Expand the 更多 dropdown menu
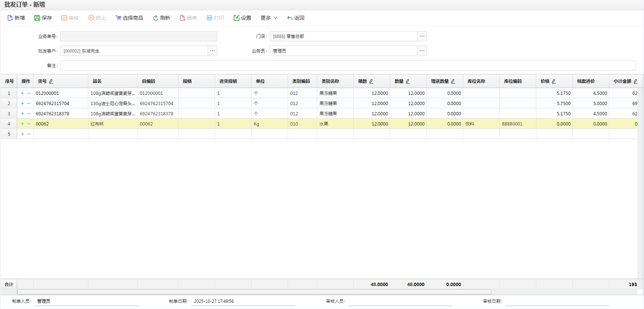The image size is (644, 309). point(269,18)
